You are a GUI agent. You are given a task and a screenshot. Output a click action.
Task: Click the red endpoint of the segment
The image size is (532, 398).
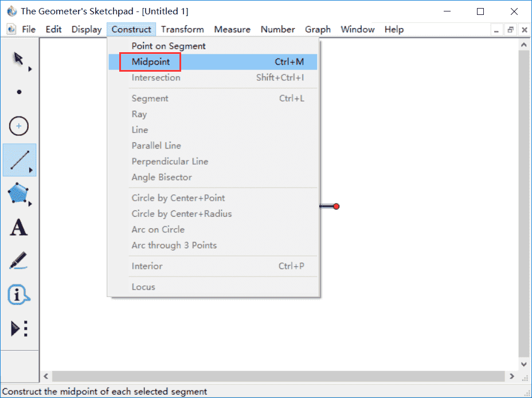[x=337, y=206]
